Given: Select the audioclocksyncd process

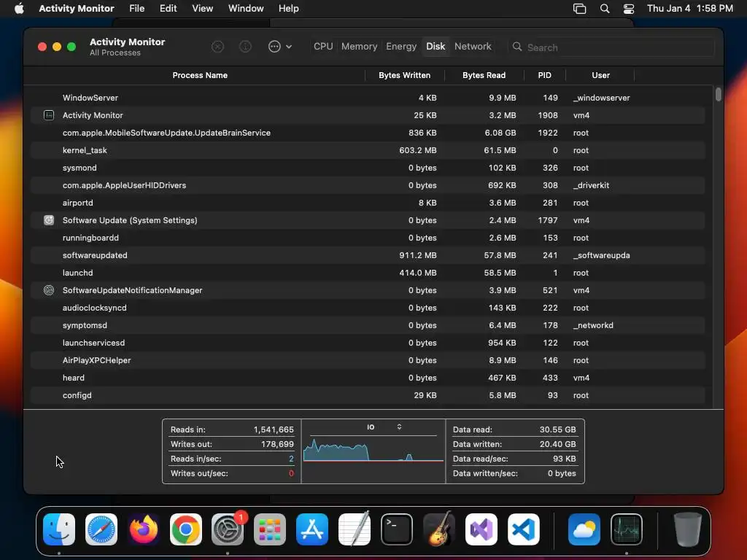Looking at the screenshot, I should click(x=368, y=308).
